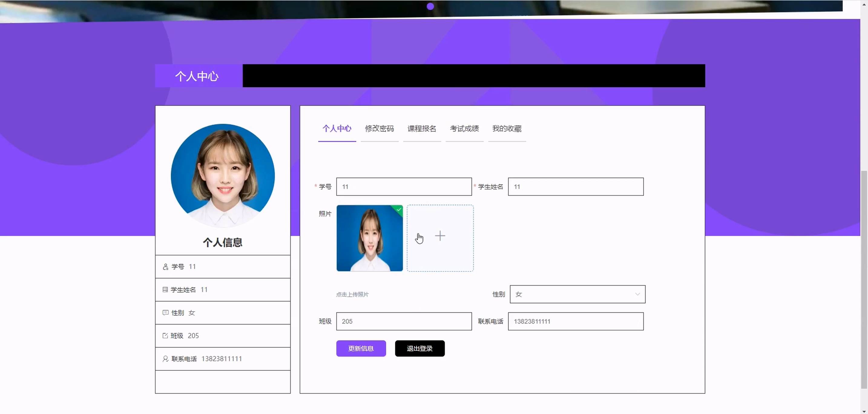Click the comment icon beside 性别

[x=166, y=313]
